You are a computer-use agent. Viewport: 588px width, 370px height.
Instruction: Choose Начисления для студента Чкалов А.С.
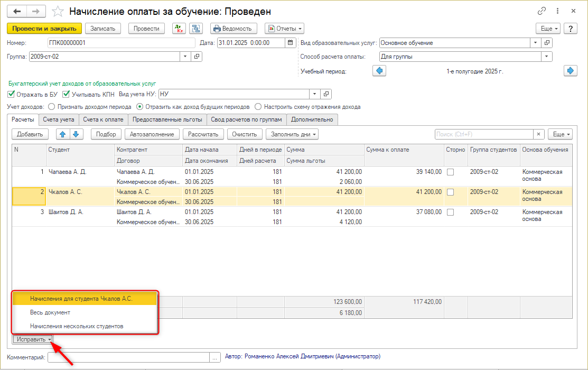(85, 299)
